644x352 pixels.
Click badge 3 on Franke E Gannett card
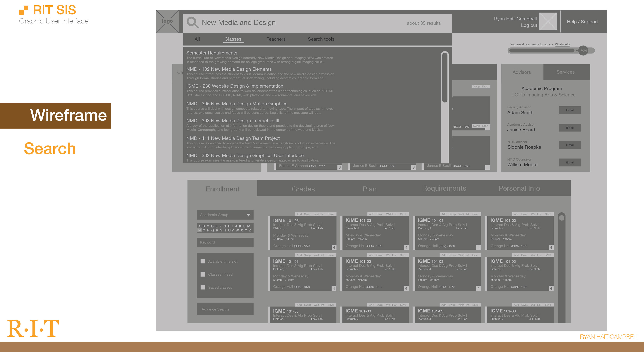click(x=339, y=167)
